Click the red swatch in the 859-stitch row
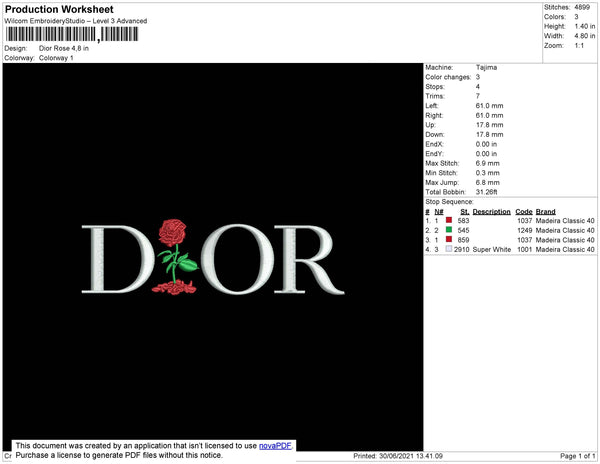The width and height of the screenshot is (600, 464). pyautogui.click(x=449, y=239)
